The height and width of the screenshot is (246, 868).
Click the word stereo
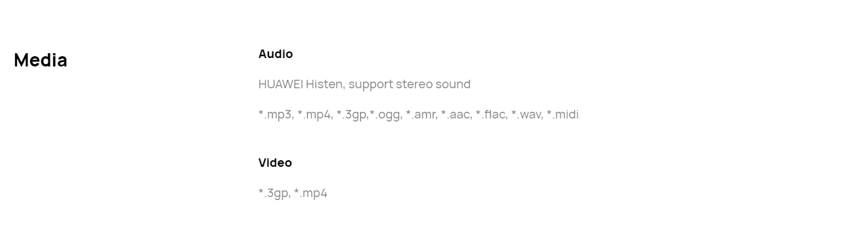pyautogui.click(x=414, y=84)
